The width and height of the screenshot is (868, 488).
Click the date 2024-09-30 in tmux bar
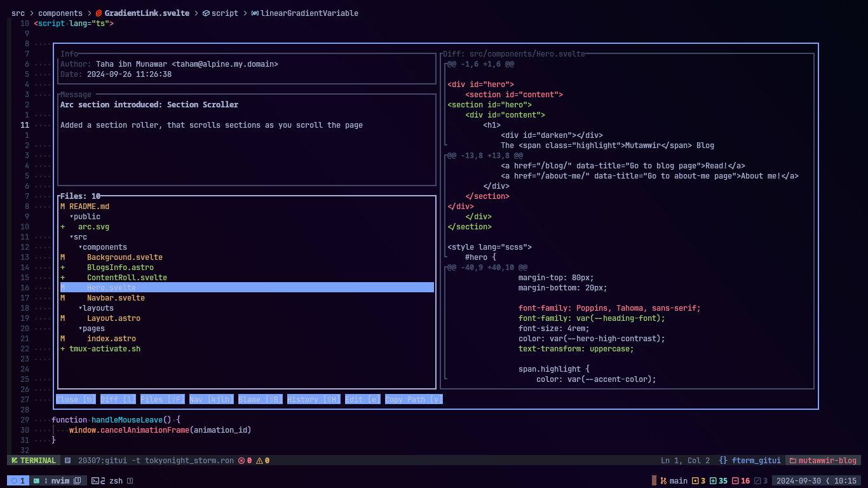799,481
